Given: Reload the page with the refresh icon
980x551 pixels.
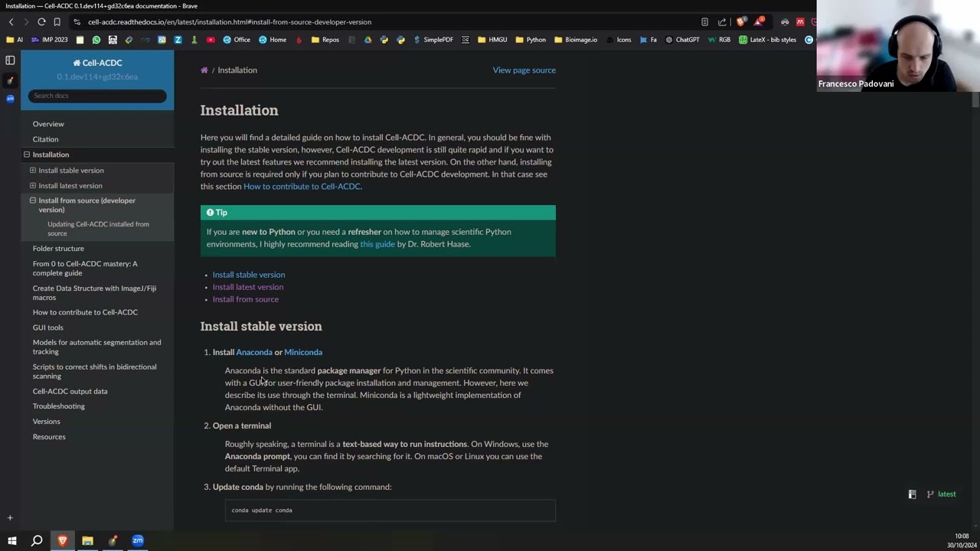Looking at the screenshot, I should [x=41, y=22].
